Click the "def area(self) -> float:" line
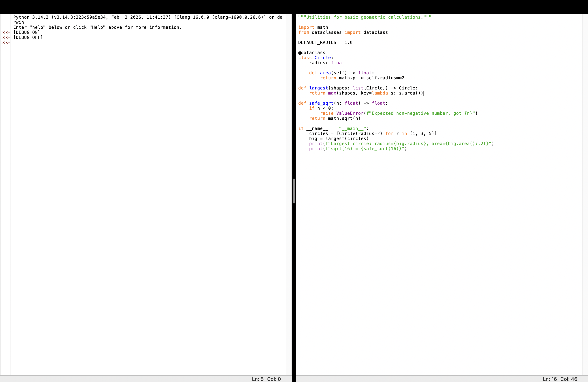 point(341,73)
